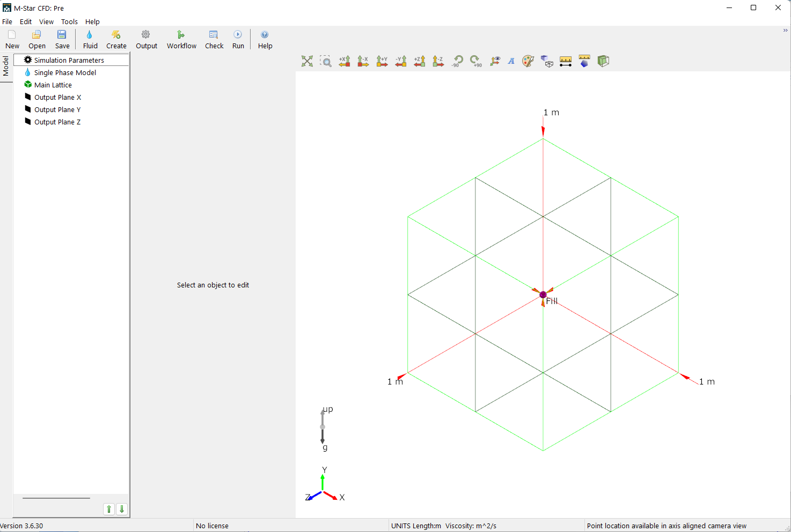Viewport: 791px width, 532px height.
Task: Click the text annotation 'A' icon
Action: pyautogui.click(x=511, y=61)
